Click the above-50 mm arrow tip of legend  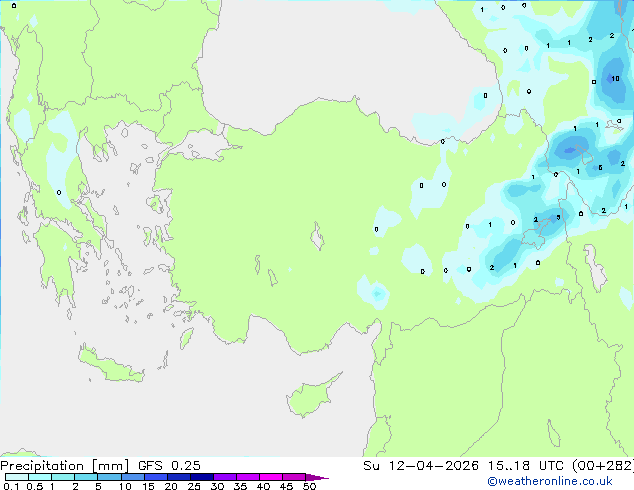pos(317,477)
